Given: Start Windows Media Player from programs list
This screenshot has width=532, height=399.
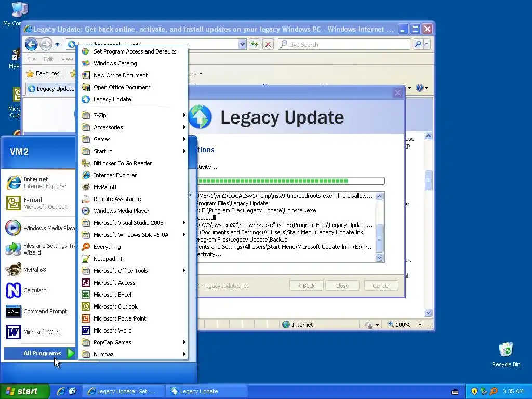Looking at the screenshot, I should point(133,211).
